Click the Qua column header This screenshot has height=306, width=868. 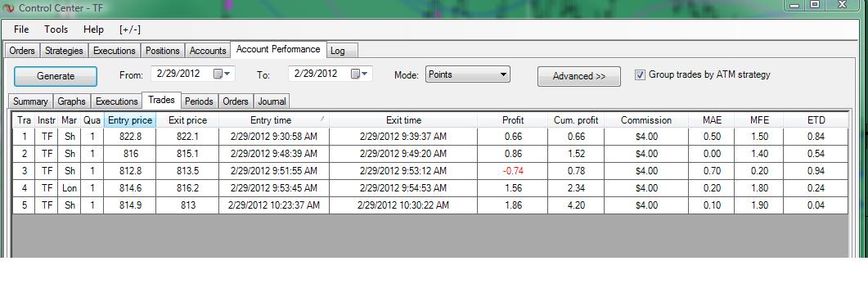coord(92,120)
